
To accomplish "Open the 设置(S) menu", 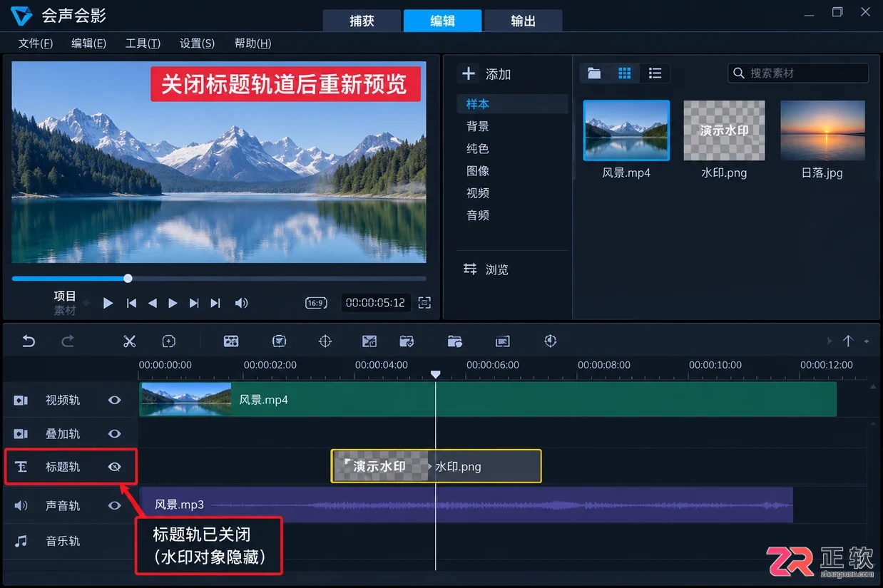I will pos(197,43).
